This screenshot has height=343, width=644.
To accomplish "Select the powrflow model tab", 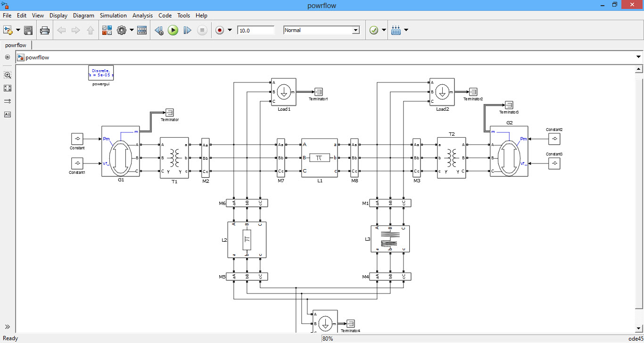I will click(16, 45).
